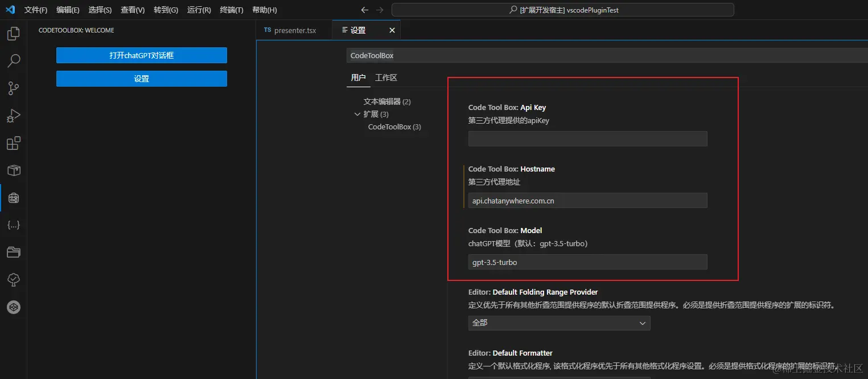Open the Run and Debug view
This screenshot has height=379, width=868.
click(13, 116)
